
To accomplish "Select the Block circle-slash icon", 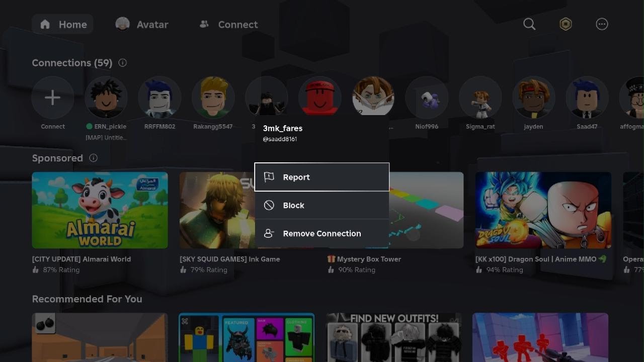I will coord(269,205).
